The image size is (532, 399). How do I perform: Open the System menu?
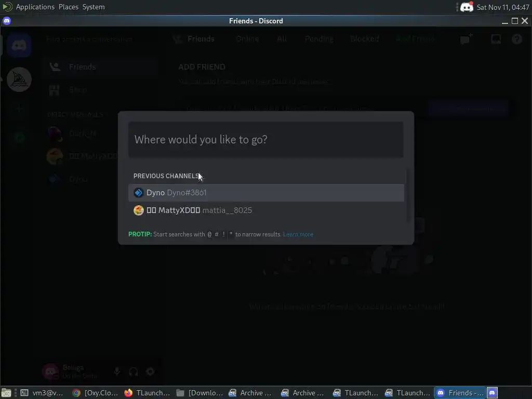click(x=94, y=7)
